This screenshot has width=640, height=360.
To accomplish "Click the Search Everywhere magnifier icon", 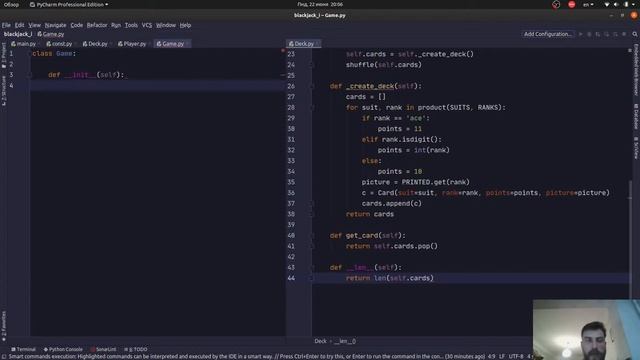I will pyautogui.click(x=635, y=34).
